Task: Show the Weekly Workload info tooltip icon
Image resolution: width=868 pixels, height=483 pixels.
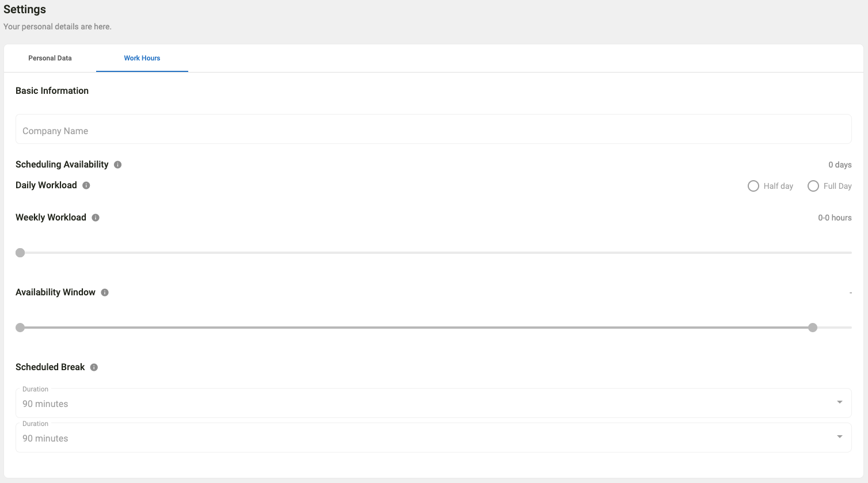Action: (x=96, y=218)
